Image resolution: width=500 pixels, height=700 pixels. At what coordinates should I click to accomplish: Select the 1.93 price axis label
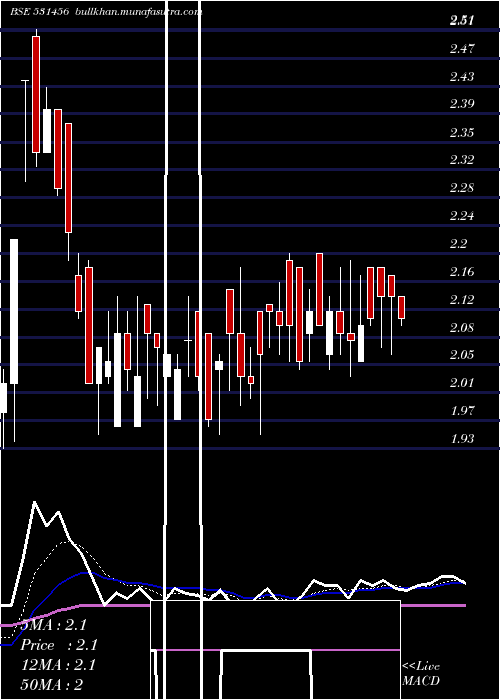[x=462, y=439]
